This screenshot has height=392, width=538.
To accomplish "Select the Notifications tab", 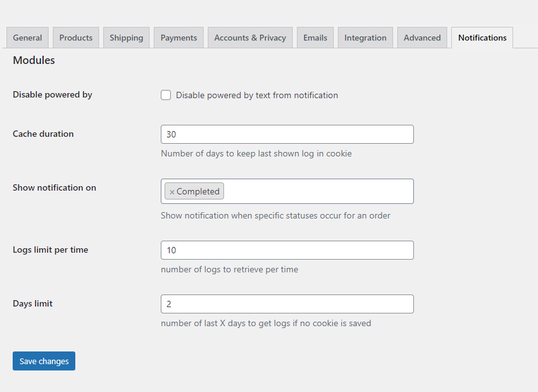I will click(x=482, y=37).
